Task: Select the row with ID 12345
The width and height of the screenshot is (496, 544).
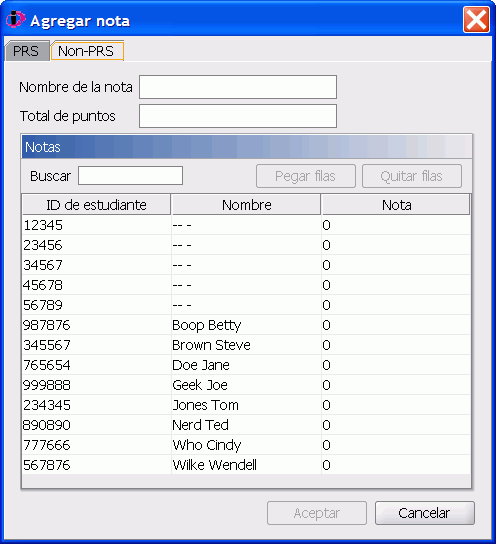Action: pos(246,225)
